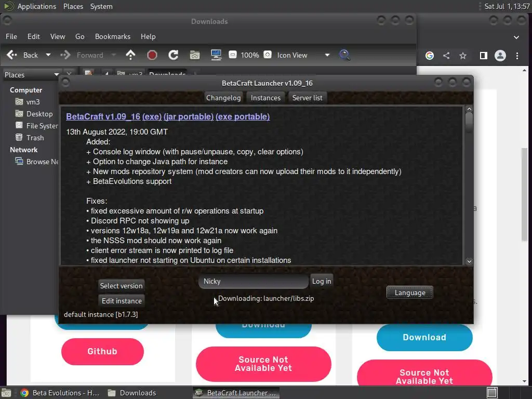The height and width of the screenshot is (399, 532).
Task: Switch to the Changelog tab
Action: [x=223, y=98]
